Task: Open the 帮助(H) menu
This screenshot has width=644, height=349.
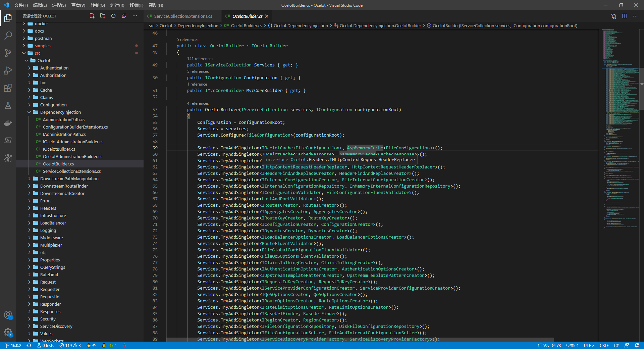Action: 156,5
